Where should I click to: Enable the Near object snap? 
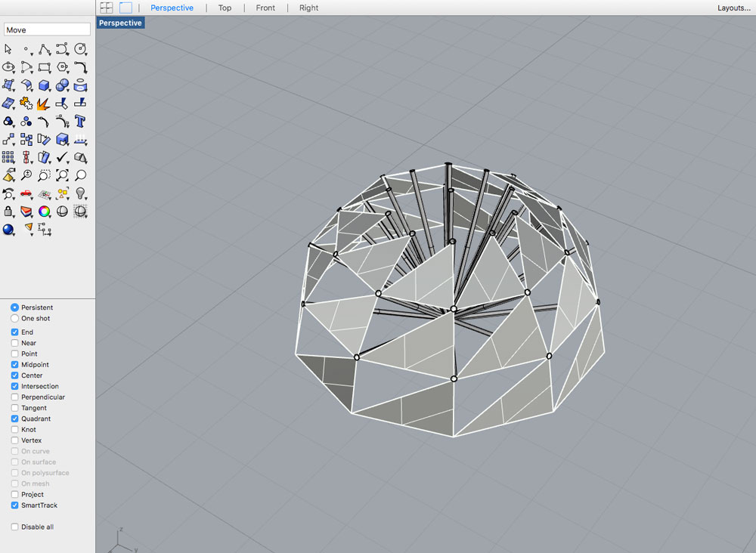click(14, 343)
